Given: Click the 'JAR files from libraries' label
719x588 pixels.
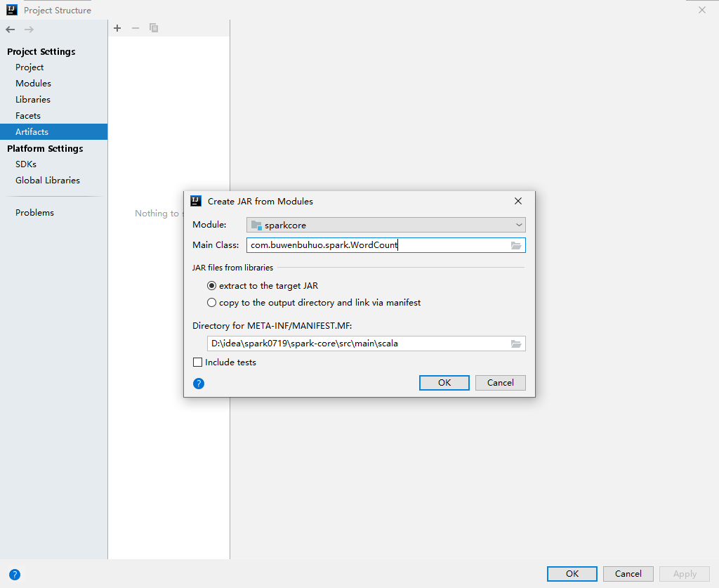Looking at the screenshot, I should (x=232, y=268).
